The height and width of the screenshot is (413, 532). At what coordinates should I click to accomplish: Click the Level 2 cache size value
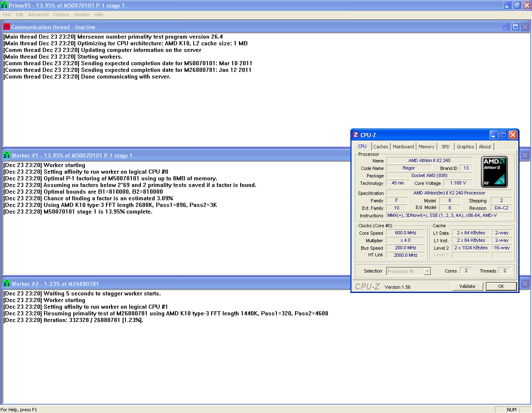(471, 248)
